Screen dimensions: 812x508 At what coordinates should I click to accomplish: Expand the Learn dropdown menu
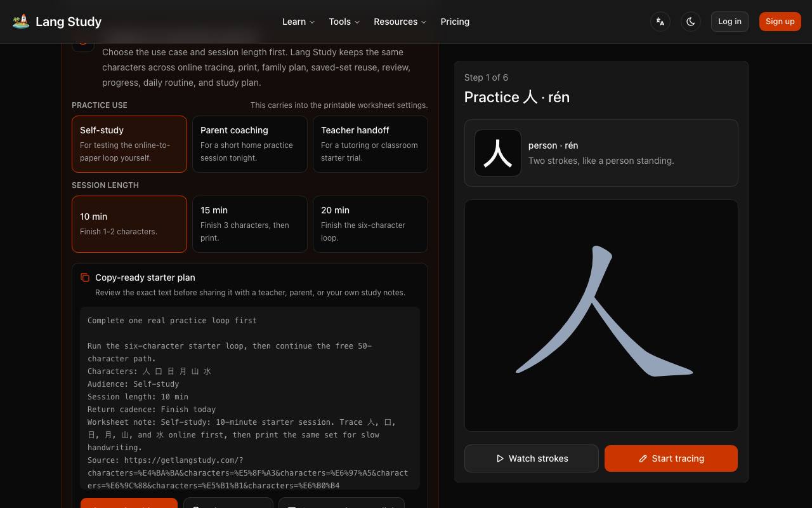coord(298,22)
